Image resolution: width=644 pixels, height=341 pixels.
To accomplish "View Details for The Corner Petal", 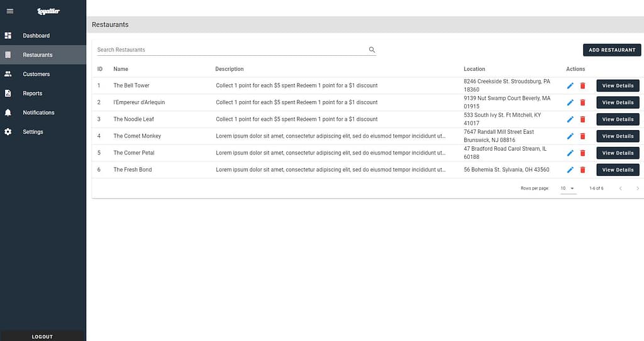I will [x=618, y=153].
